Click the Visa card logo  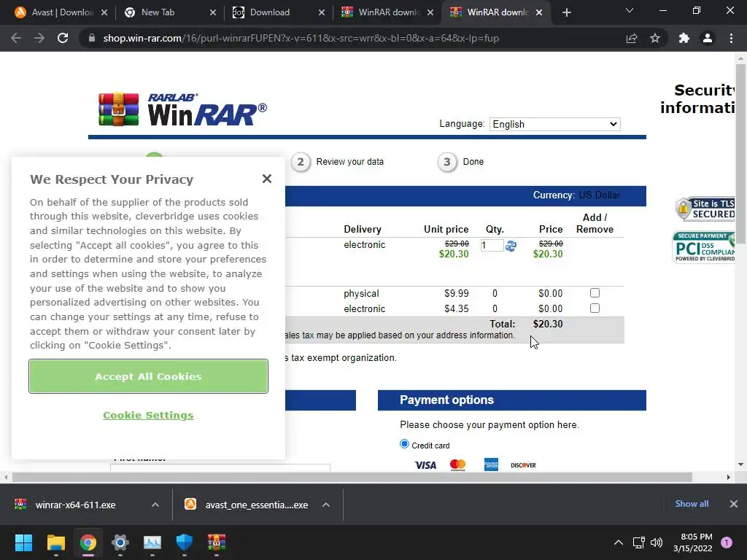point(425,464)
